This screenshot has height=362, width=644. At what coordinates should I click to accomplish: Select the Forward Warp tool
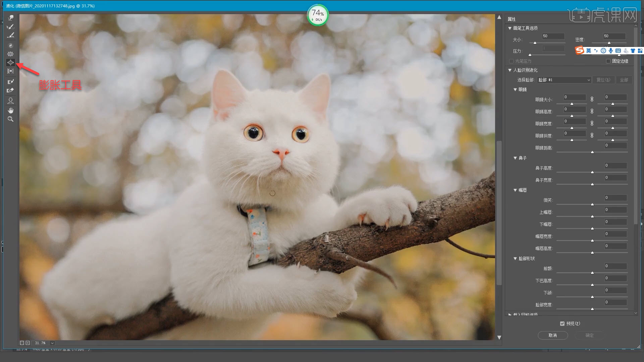pyautogui.click(x=11, y=18)
